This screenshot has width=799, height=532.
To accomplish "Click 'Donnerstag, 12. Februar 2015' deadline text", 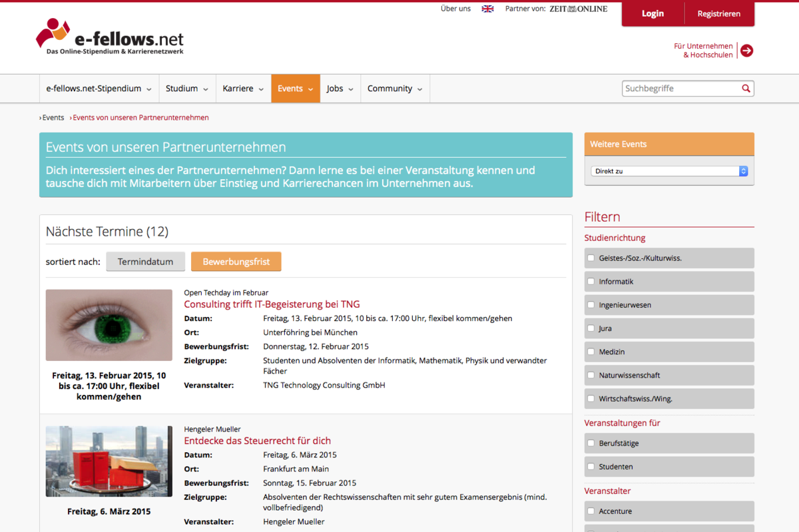I will point(316,346).
